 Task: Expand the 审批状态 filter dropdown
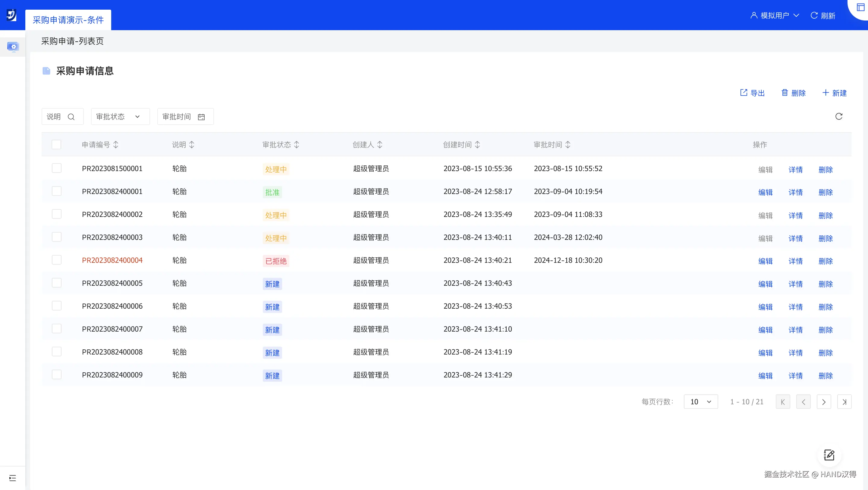click(120, 117)
